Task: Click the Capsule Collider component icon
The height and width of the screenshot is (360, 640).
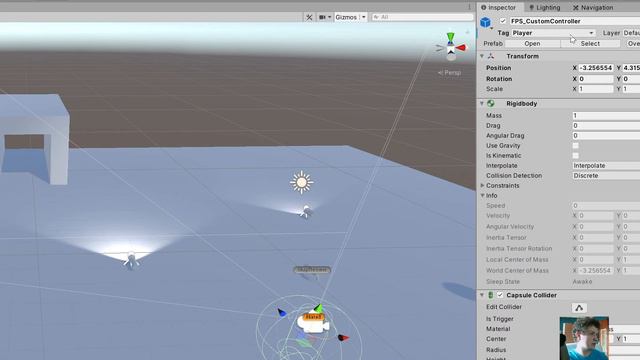Action: click(491, 295)
